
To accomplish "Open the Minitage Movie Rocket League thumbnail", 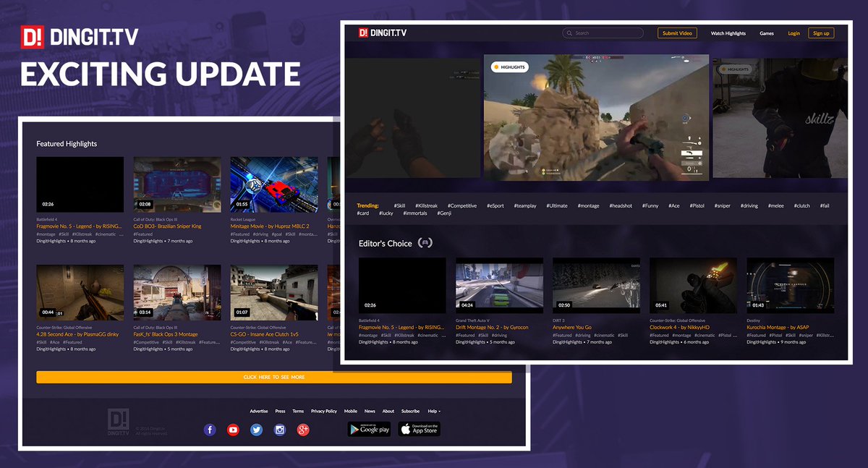I will 274,184.
